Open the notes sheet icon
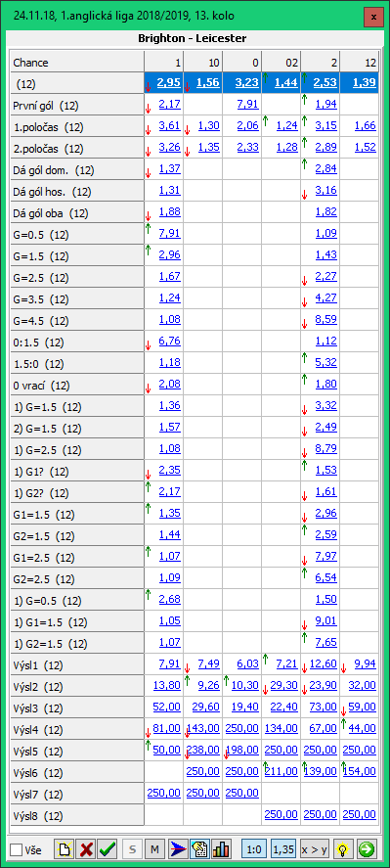The height and width of the screenshot is (868, 390). 199,849
